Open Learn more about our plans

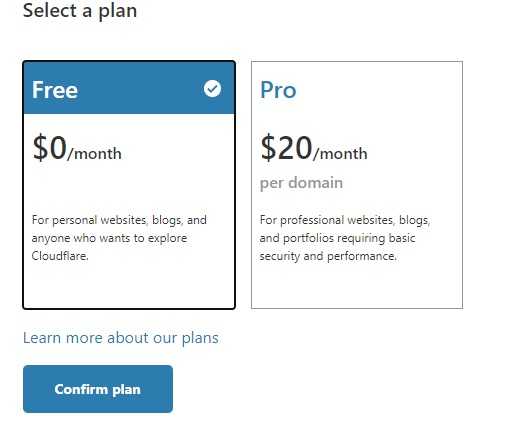[x=121, y=338]
